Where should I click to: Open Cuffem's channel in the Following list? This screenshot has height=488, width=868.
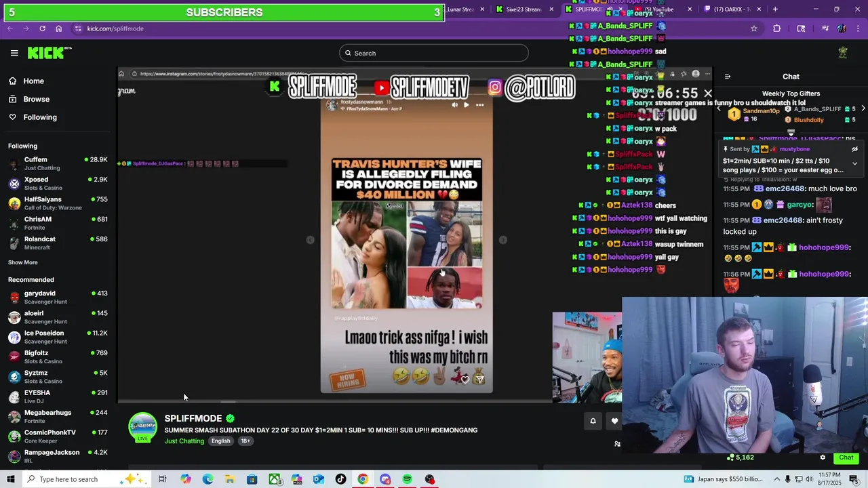[58, 163]
